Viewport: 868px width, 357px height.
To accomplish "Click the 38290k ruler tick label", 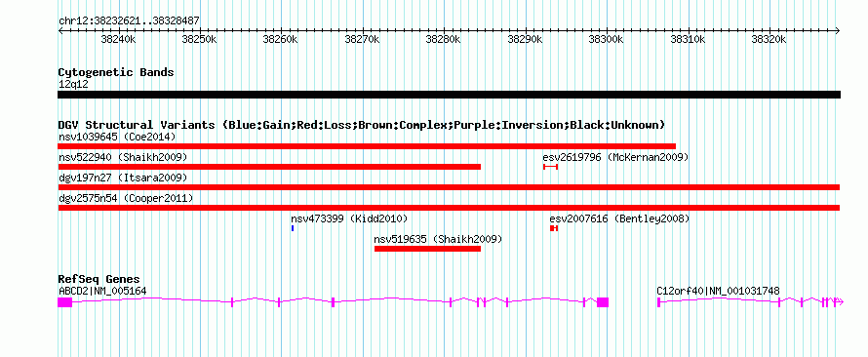I will (x=525, y=39).
